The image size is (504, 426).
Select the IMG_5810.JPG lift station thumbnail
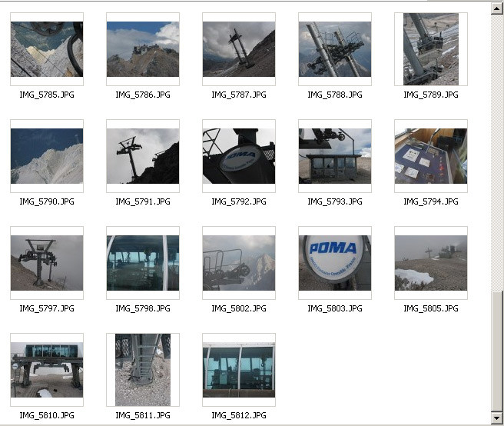click(47, 370)
